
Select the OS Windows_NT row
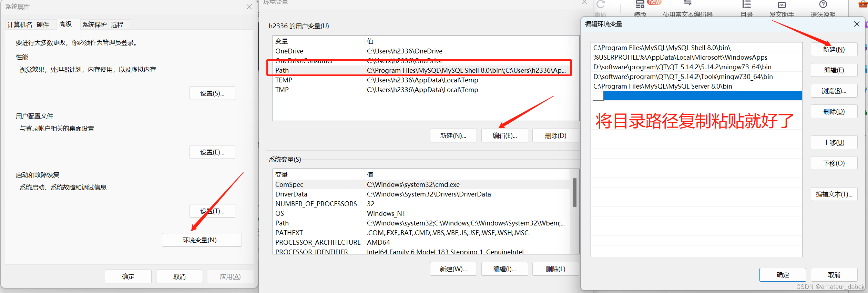coord(421,214)
